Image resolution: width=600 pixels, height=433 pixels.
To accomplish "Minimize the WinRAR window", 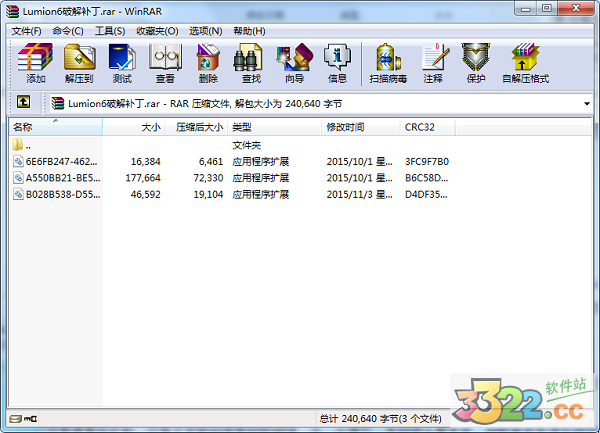I will coord(525,8).
